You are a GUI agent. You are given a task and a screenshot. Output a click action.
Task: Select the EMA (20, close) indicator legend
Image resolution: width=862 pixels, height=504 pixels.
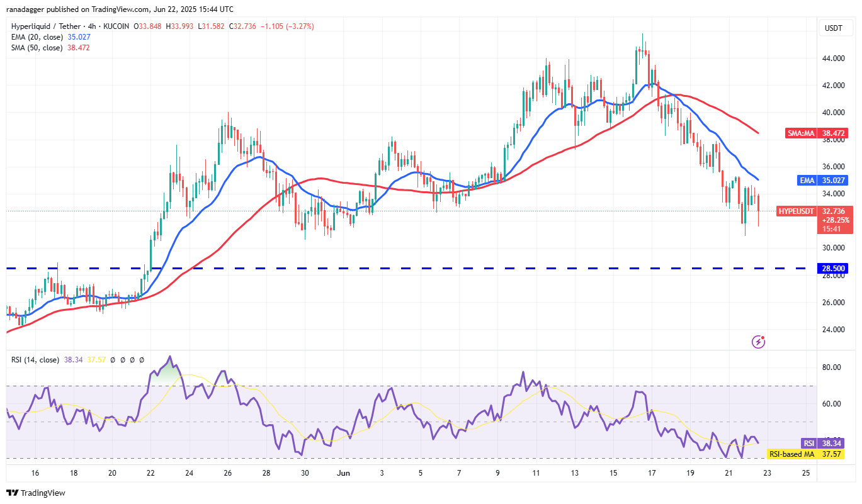coord(50,36)
